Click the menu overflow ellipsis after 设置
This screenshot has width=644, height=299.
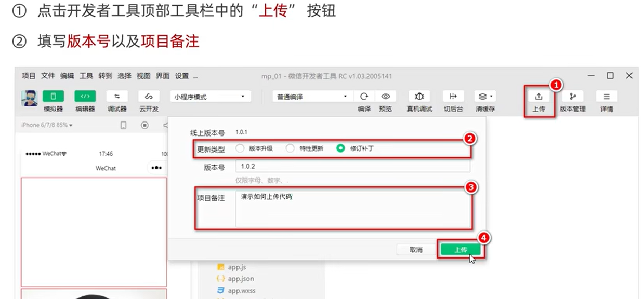(196, 76)
